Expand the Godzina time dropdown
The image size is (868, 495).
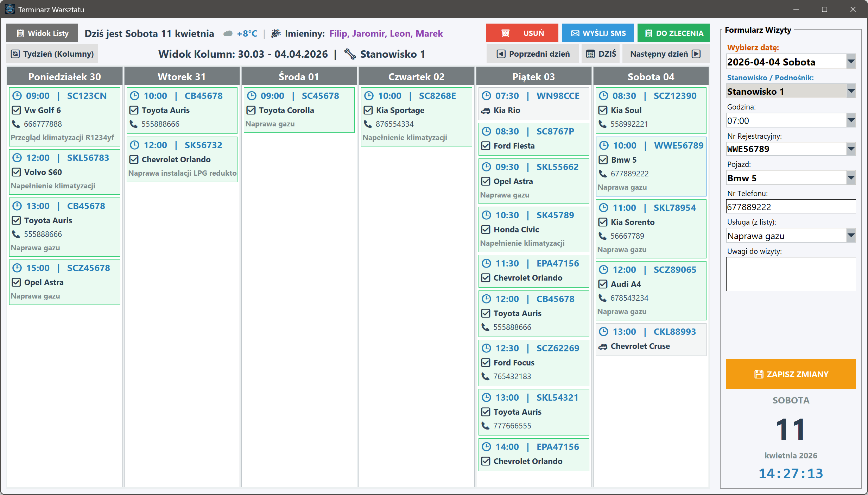point(851,121)
